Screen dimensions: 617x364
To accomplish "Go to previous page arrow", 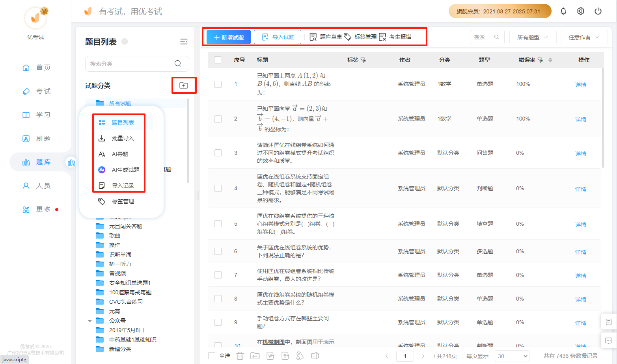I will 387,356.
